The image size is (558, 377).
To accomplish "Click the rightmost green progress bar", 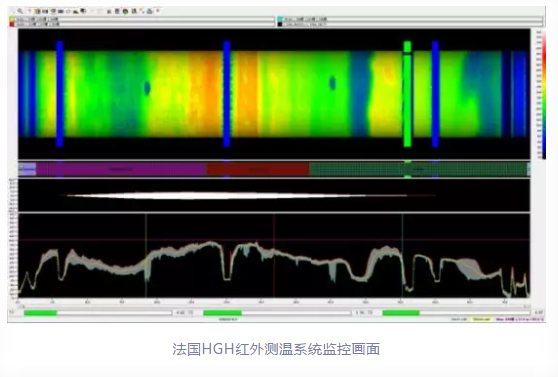I will pyautogui.click(x=401, y=313).
